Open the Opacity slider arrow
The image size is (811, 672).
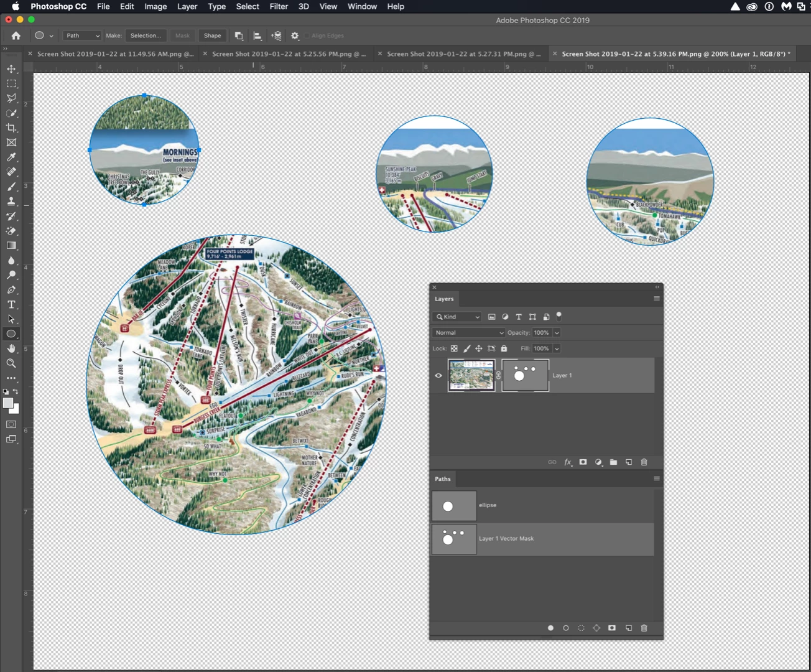pyautogui.click(x=557, y=333)
